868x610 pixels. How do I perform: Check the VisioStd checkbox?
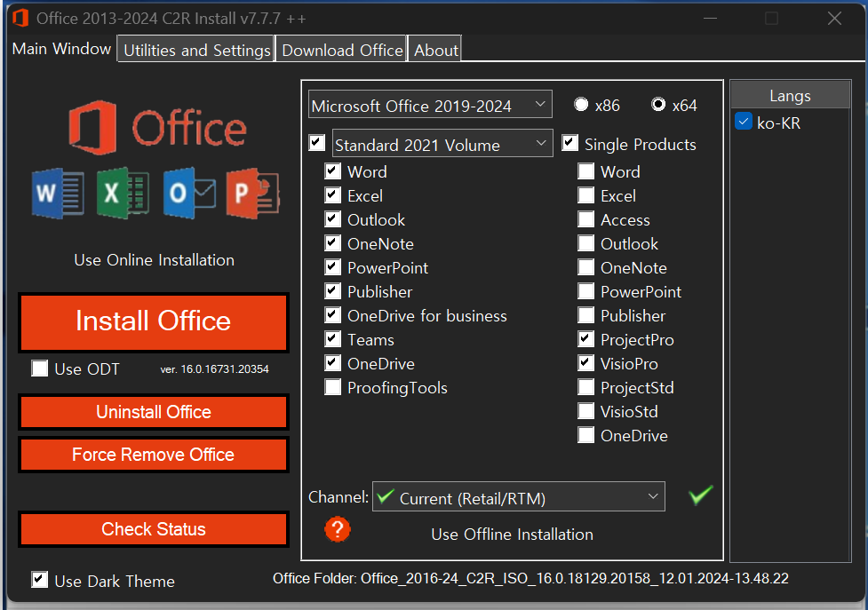pyautogui.click(x=586, y=411)
